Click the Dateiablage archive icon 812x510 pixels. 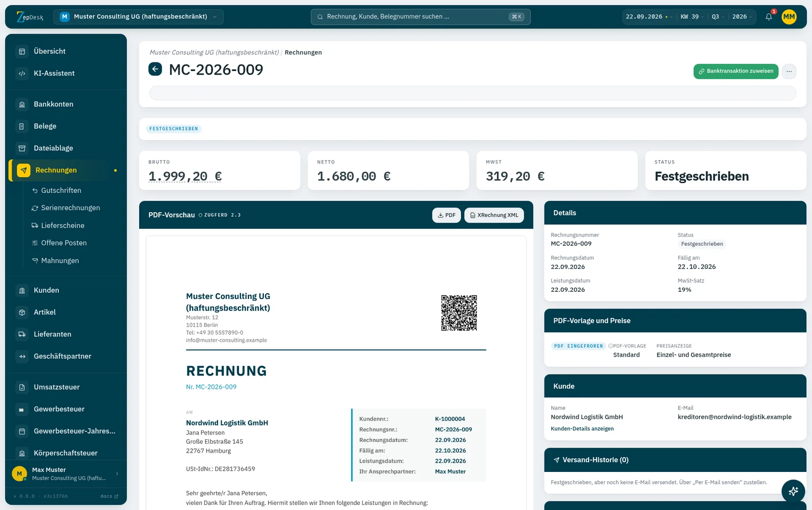click(22, 148)
